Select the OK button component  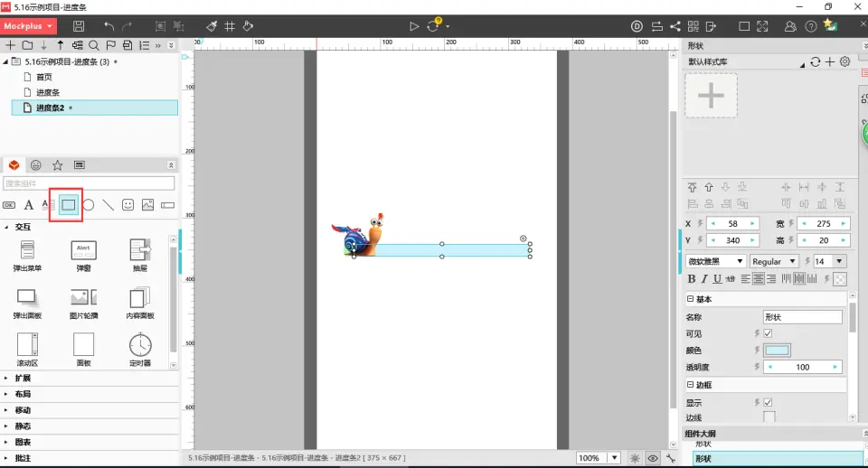click(9, 205)
